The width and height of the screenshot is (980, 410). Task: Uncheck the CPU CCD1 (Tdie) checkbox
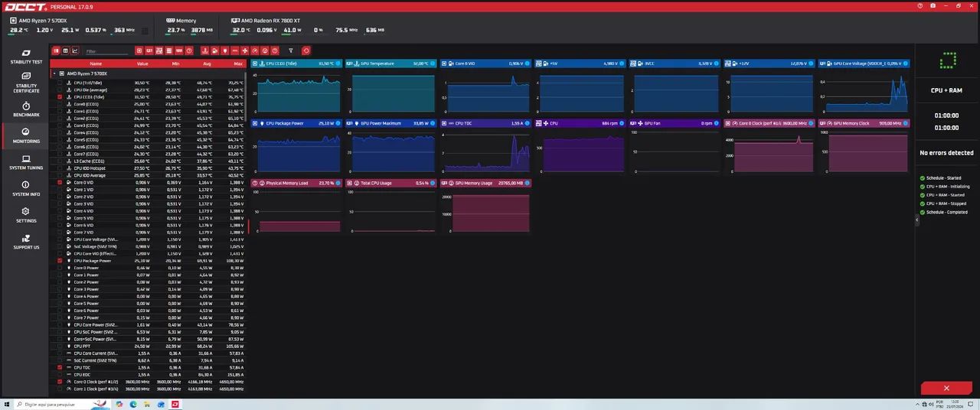click(60, 97)
